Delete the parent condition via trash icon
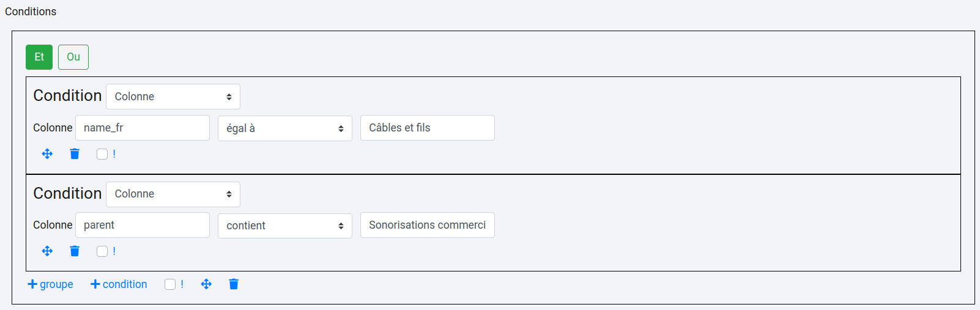The height and width of the screenshot is (310, 980). point(75,251)
